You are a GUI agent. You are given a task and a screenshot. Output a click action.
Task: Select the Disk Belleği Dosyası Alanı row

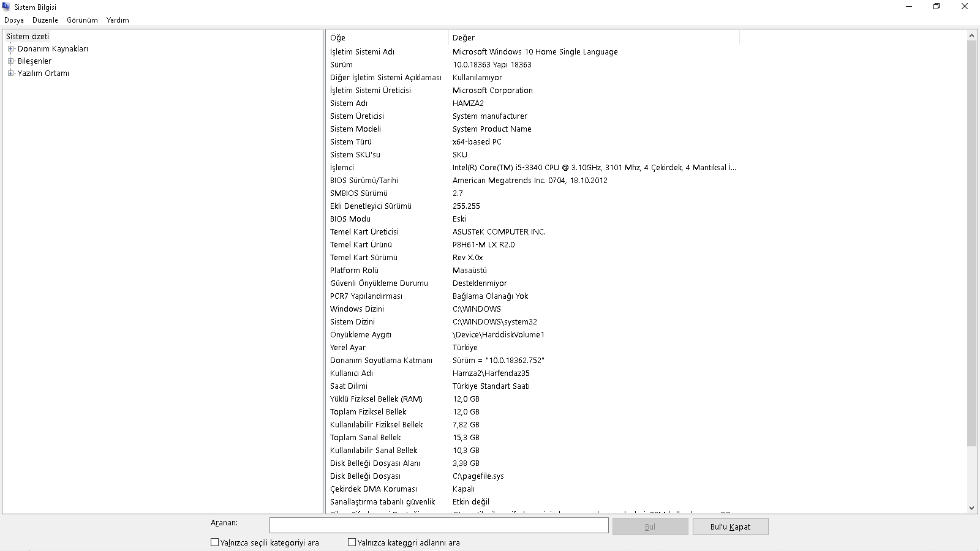pos(533,463)
